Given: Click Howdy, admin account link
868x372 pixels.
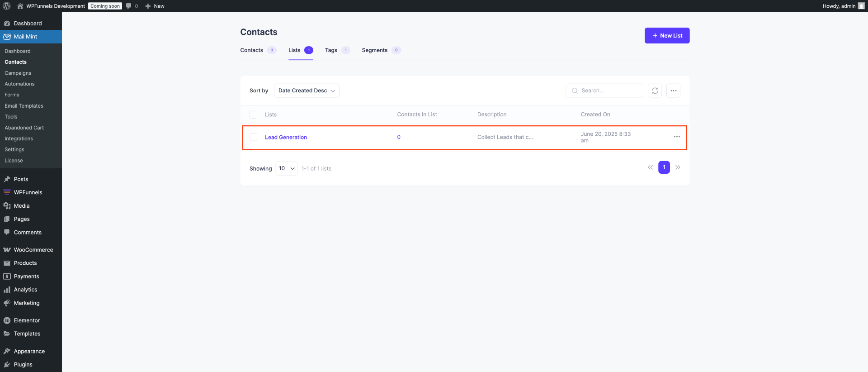Looking at the screenshot, I should pyautogui.click(x=839, y=6).
